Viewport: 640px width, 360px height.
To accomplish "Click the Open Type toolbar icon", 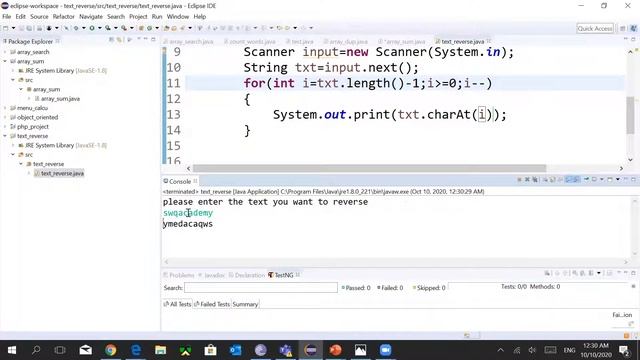I will (x=166, y=28).
